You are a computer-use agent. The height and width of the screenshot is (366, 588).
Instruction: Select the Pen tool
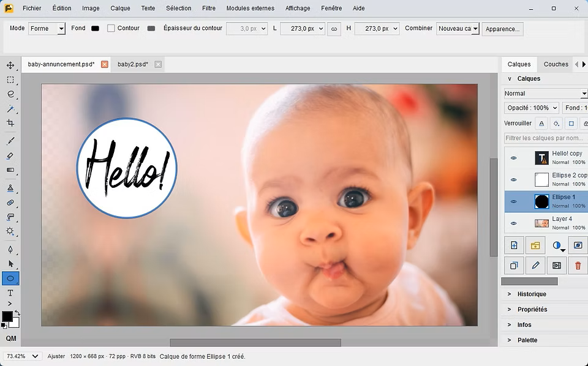pyautogui.click(x=10, y=250)
